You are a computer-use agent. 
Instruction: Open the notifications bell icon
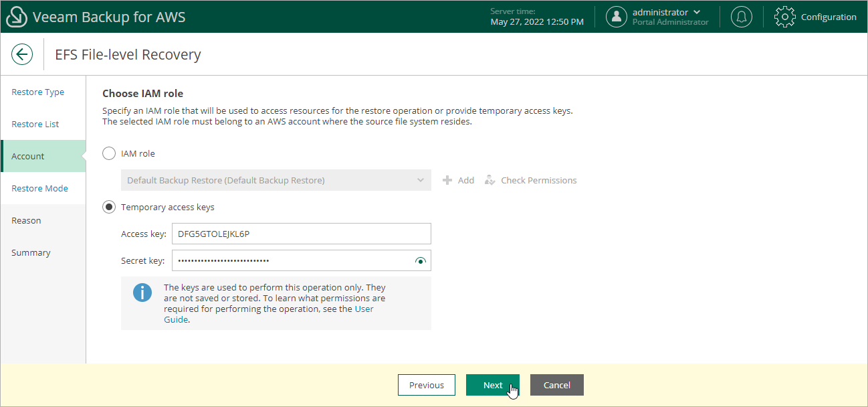[741, 17]
